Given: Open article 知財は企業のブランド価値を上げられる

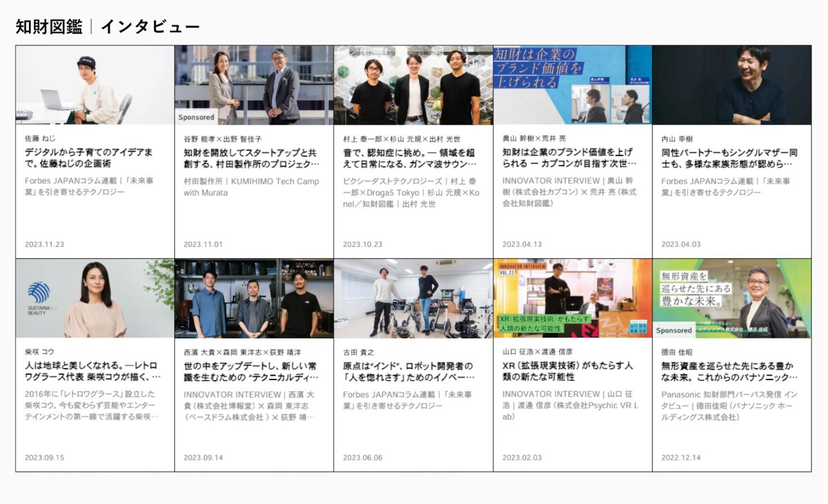Looking at the screenshot, I should click(569, 158).
